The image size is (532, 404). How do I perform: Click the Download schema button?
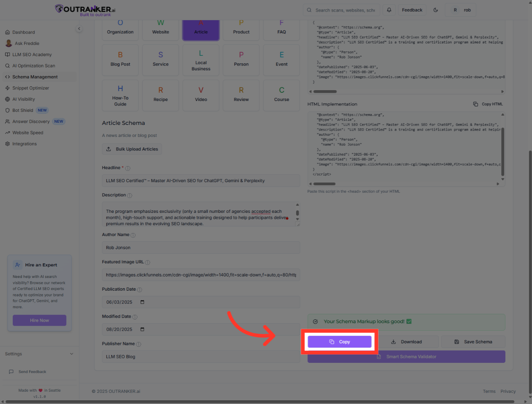click(x=407, y=342)
